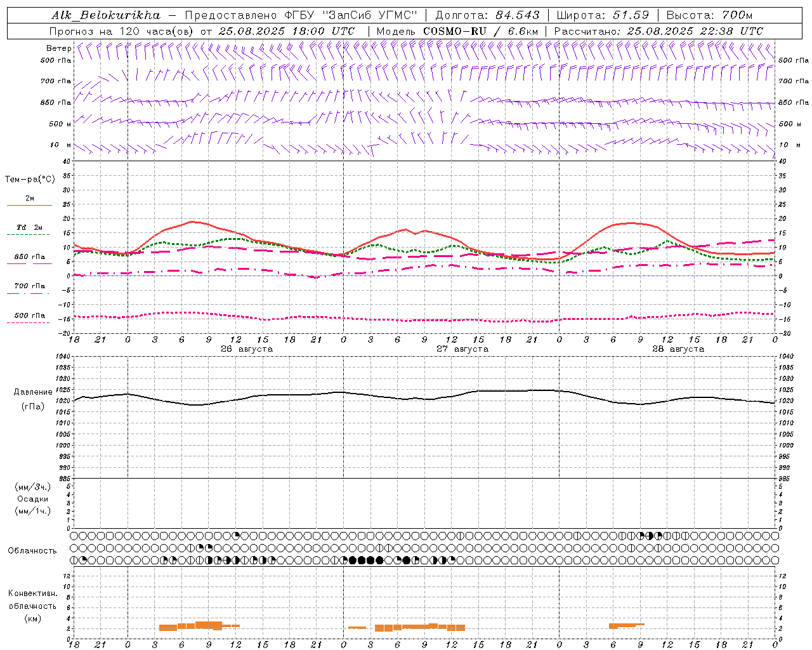Click the '1040' label on left pressure axis
The height and width of the screenshot is (650, 812).
(62, 356)
